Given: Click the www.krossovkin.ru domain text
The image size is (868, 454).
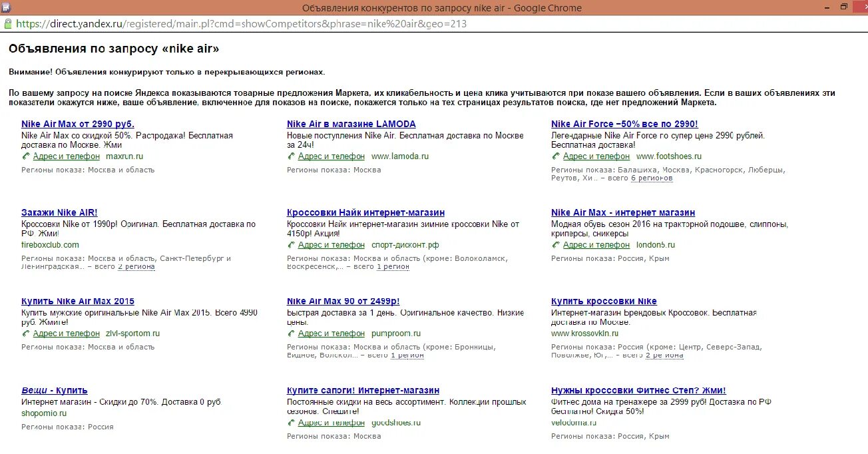Looking at the screenshot, I should (x=584, y=334).
